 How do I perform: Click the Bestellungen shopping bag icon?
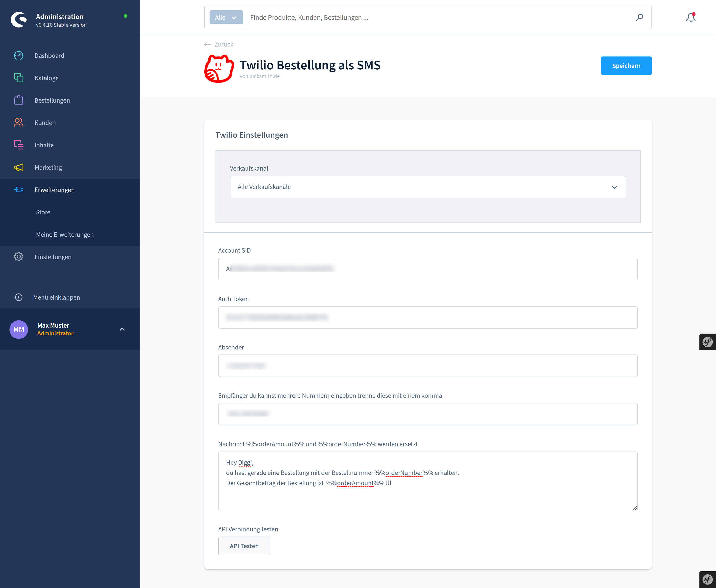coord(19,100)
